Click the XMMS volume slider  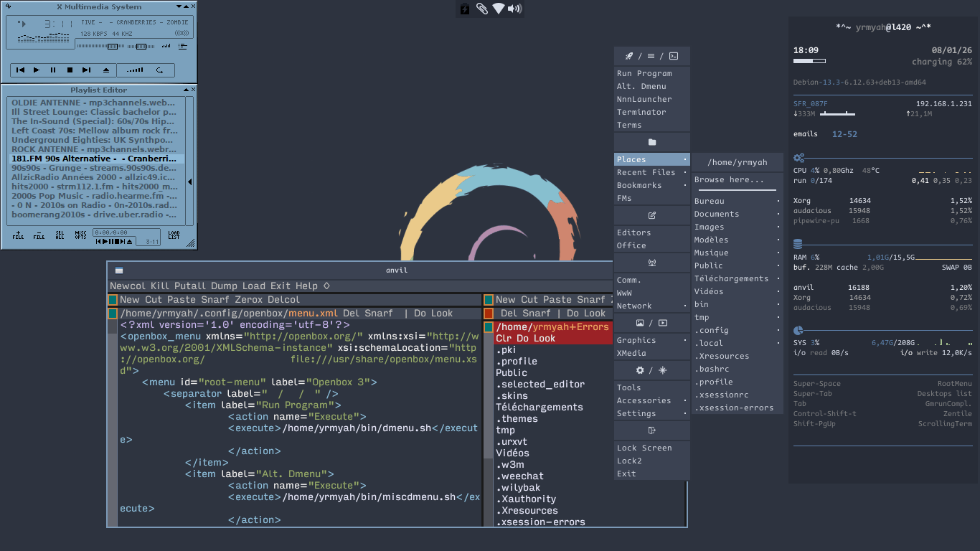(111, 47)
